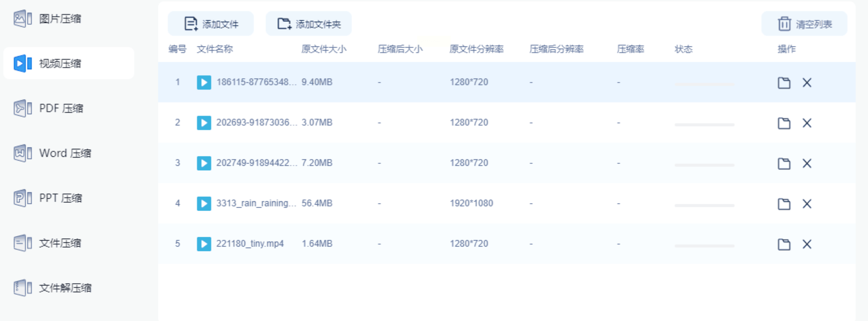
Task: Click the 压缩后分辨率 column header
Action: coord(556,49)
